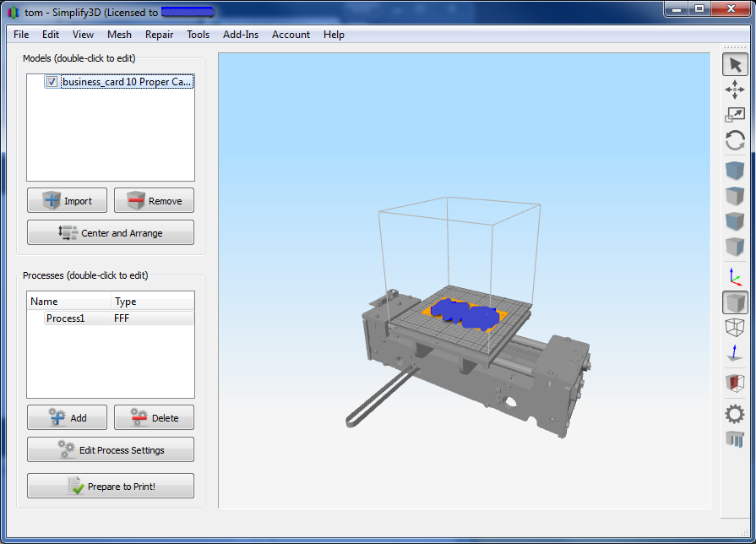Click the Type column header

pos(153,302)
